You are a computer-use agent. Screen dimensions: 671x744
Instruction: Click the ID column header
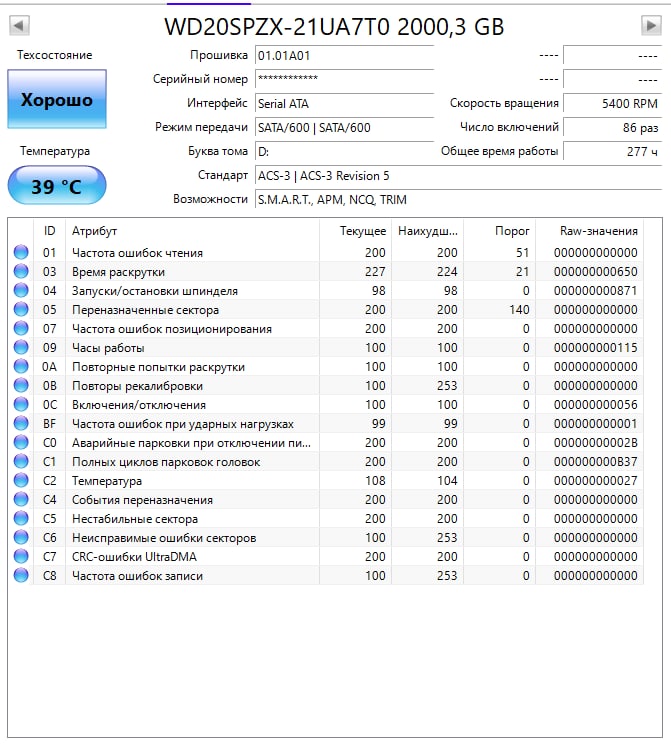point(49,231)
